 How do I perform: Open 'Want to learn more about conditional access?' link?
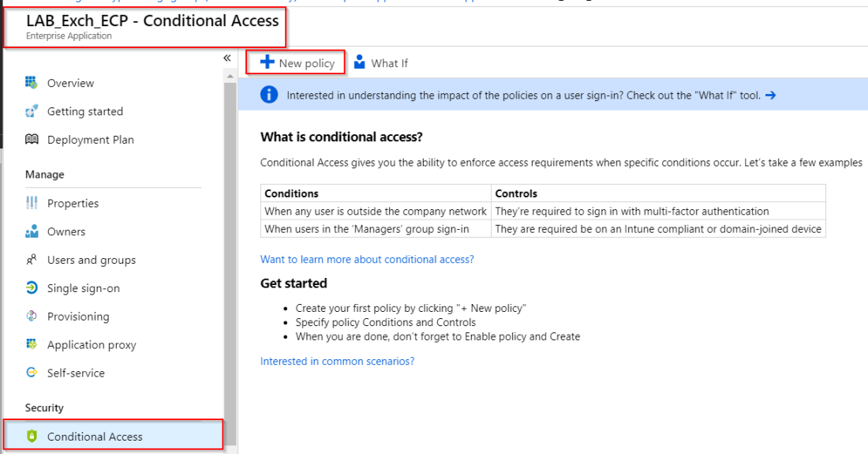point(367,259)
